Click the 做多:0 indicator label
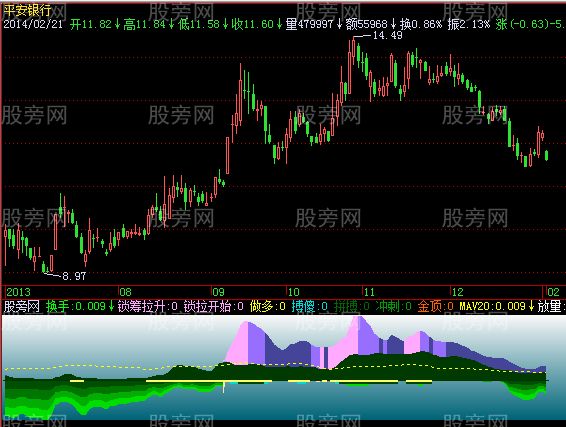The height and width of the screenshot is (427, 566). 267,306
